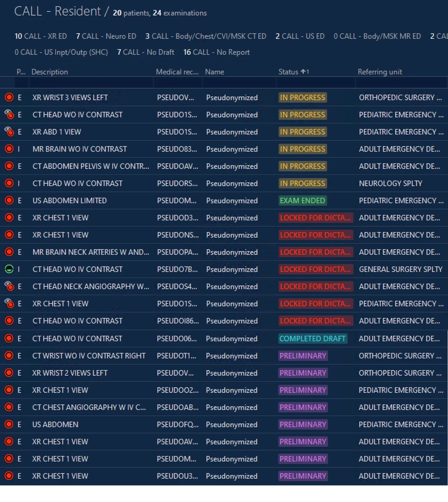This screenshot has width=448, height=502.
Task: Click the filter field under Name header
Action: point(239,82)
